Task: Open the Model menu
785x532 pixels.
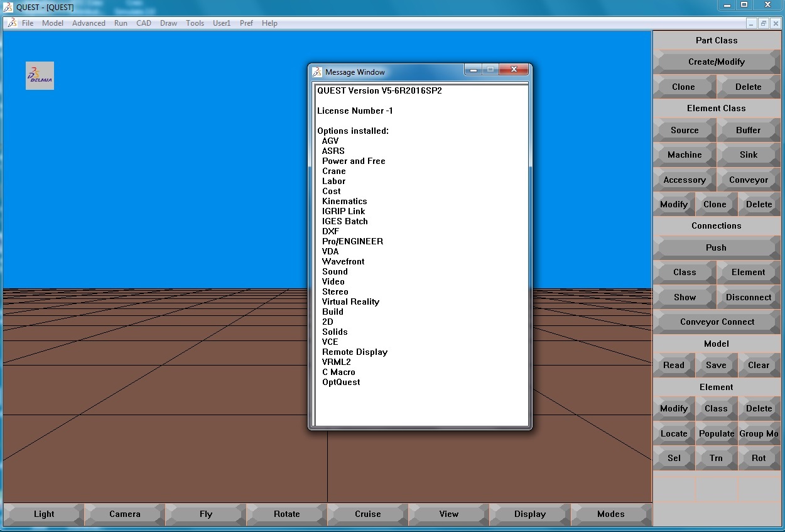Action: [53, 23]
